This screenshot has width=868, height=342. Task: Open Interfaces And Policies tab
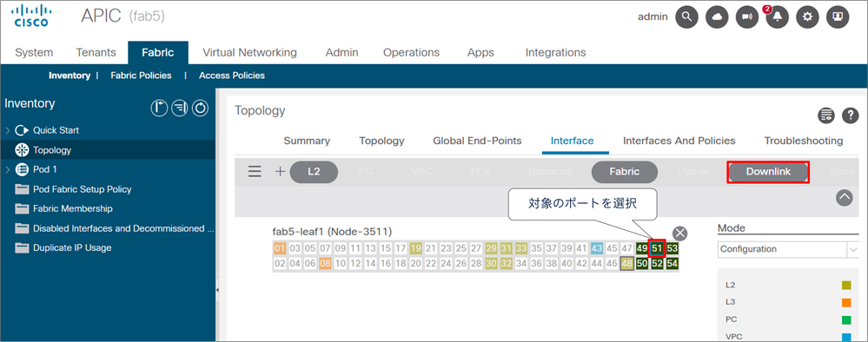click(x=679, y=141)
